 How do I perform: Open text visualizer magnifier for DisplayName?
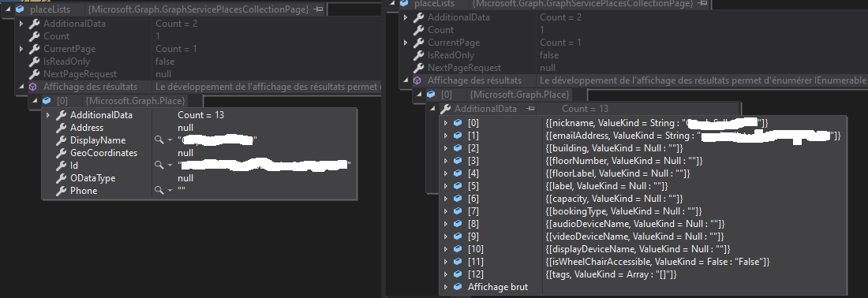[159, 140]
